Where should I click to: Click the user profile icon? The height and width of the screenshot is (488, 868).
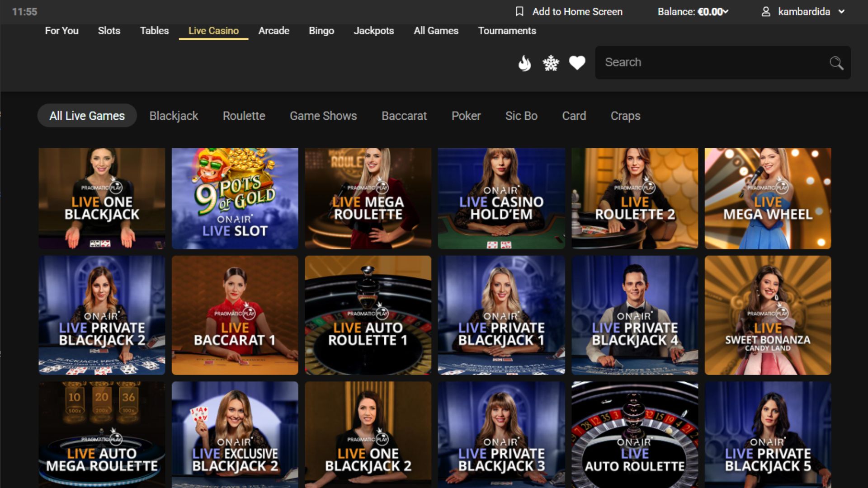point(766,12)
